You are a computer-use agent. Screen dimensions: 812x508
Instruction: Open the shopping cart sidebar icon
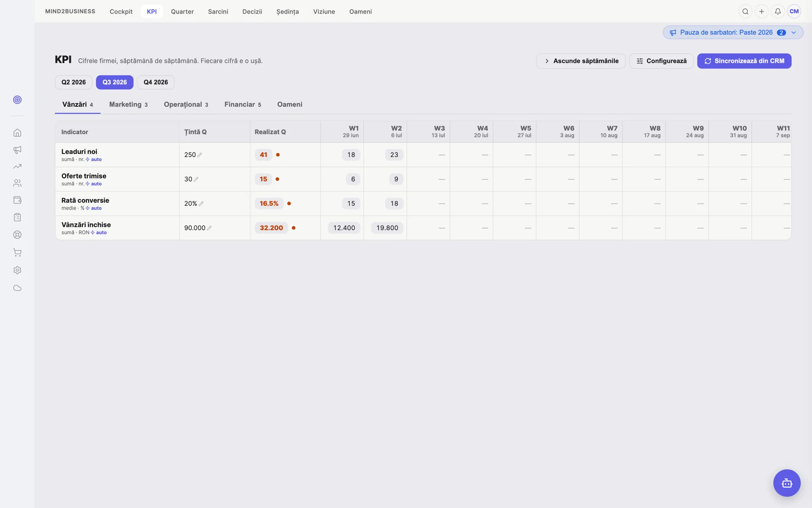click(x=17, y=252)
